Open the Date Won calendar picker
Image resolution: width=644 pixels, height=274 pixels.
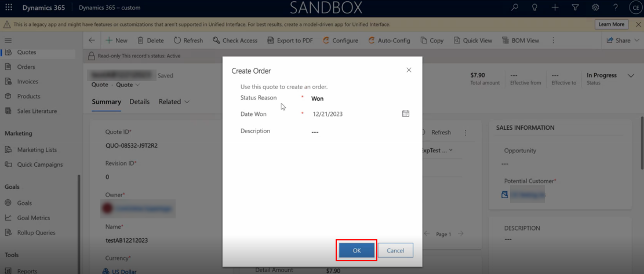pos(406,114)
